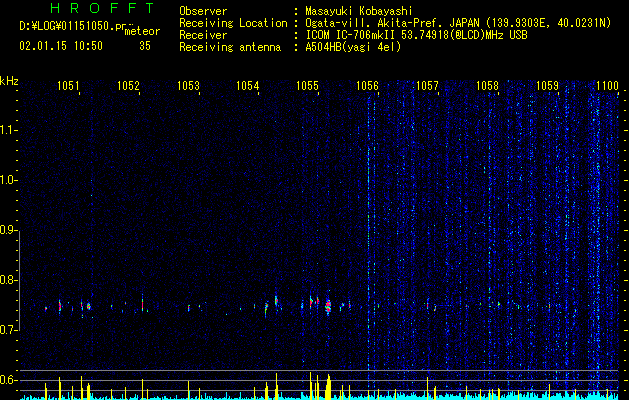Click the 1053 time marker
This screenshot has height=400, width=629.
pyautogui.click(x=188, y=85)
